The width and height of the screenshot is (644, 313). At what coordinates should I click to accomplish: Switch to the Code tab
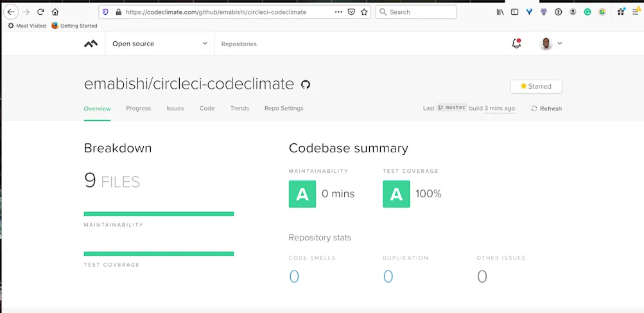[x=207, y=109]
